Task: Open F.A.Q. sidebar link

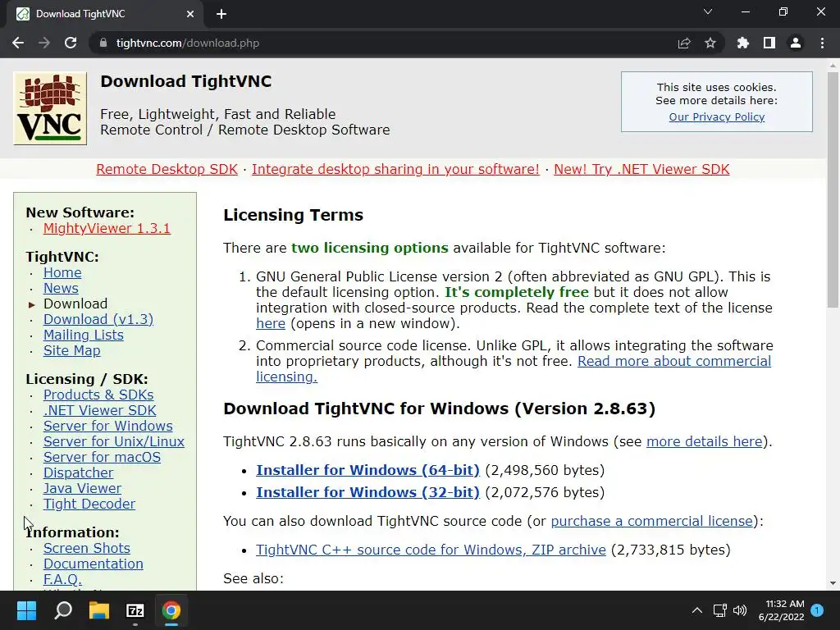Action: click(x=62, y=579)
